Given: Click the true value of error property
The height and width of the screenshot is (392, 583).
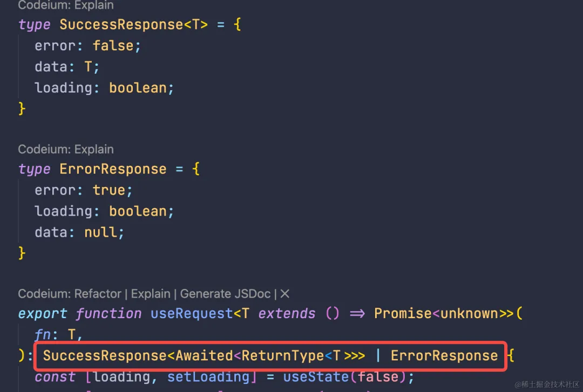Looking at the screenshot, I should point(109,190).
